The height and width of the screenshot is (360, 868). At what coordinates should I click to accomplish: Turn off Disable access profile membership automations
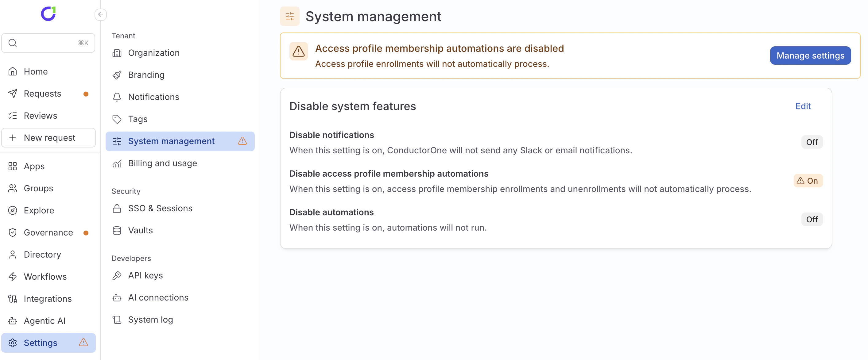click(x=808, y=181)
